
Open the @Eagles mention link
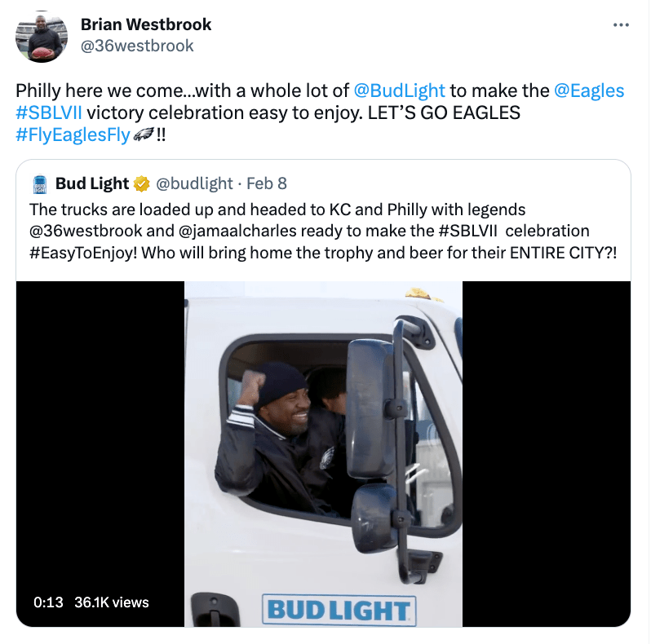coord(589,90)
